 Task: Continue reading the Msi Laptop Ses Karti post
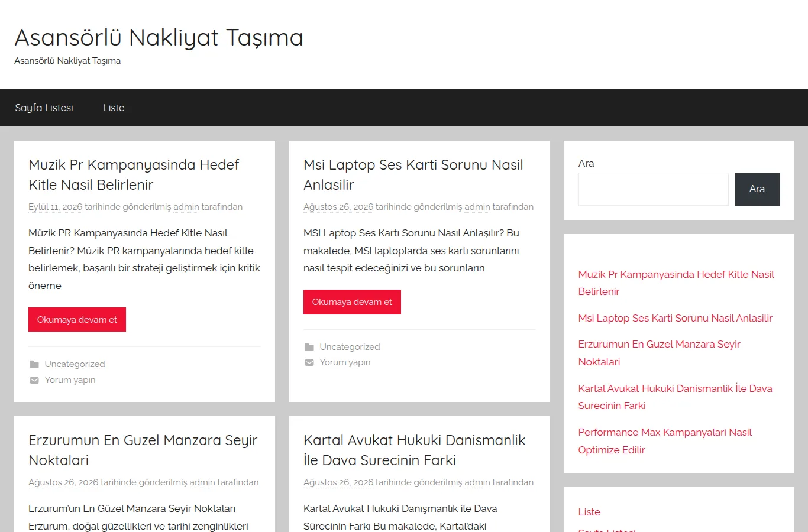(x=352, y=302)
